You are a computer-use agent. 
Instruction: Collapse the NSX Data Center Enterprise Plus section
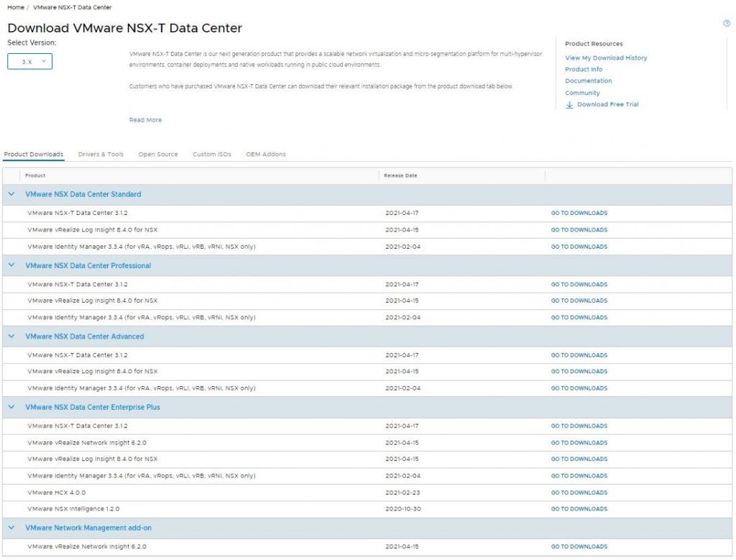coord(11,407)
